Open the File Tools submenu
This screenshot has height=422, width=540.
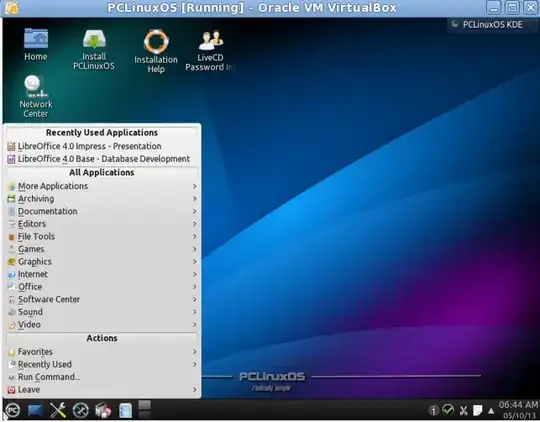pyautogui.click(x=102, y=236)
